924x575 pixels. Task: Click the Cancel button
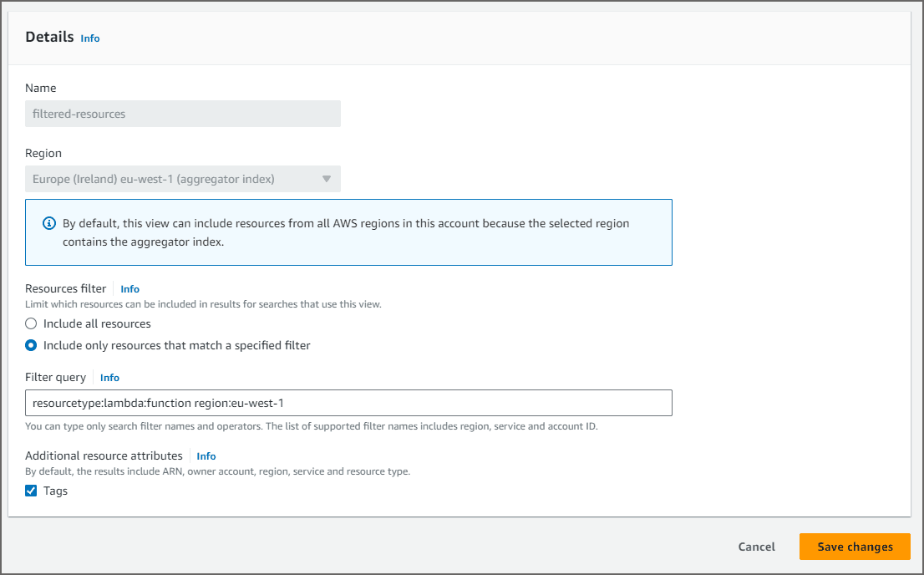(x=757, y=547)
